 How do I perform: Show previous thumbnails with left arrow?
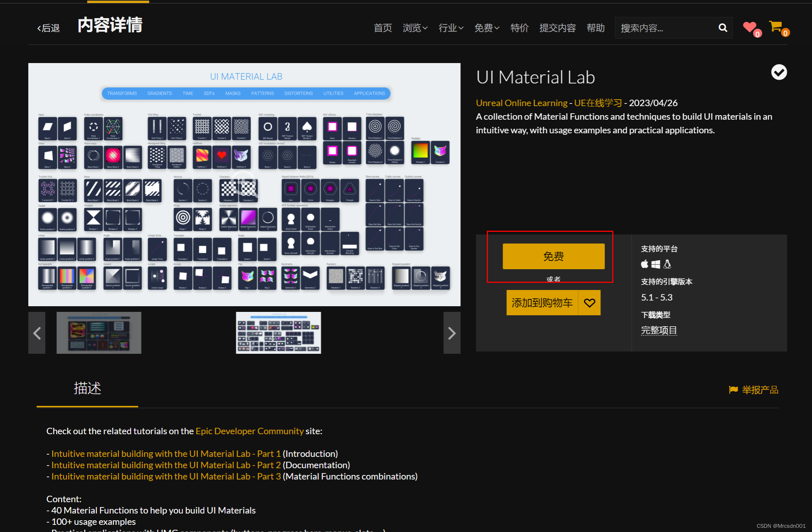37,333
